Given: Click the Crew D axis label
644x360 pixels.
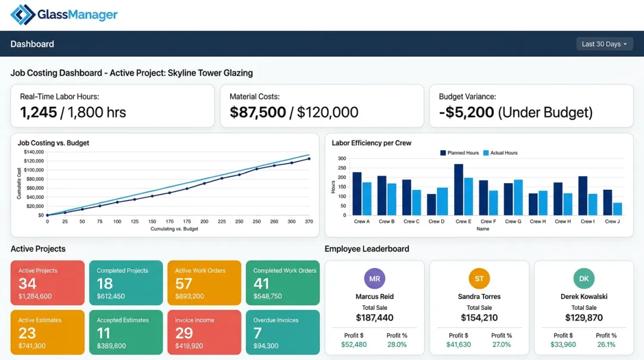Looking at the screenshot, I should 436,221.
